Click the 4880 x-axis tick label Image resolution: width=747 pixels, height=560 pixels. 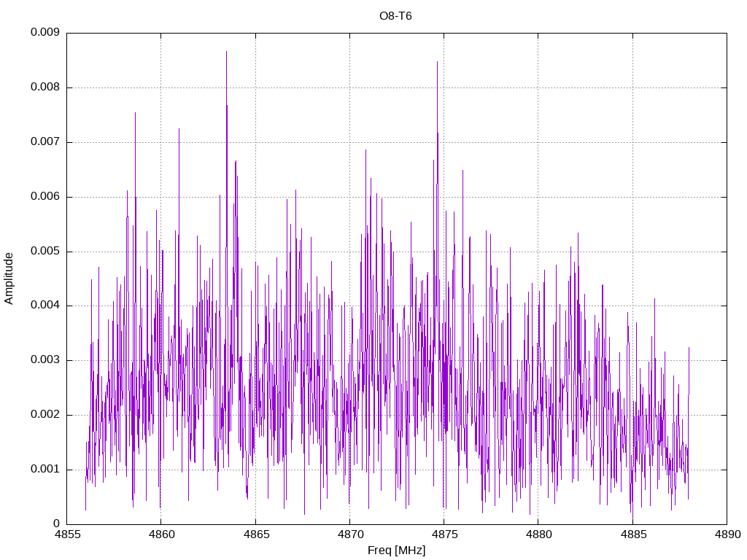[539, 534]
